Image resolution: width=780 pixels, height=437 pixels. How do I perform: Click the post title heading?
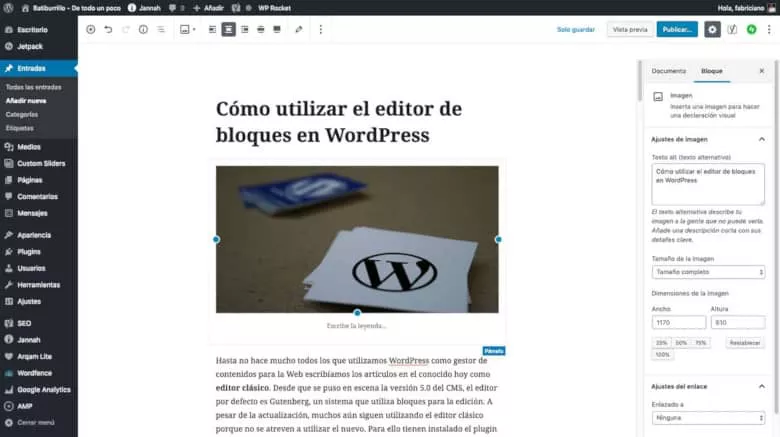tap(338, 122)
